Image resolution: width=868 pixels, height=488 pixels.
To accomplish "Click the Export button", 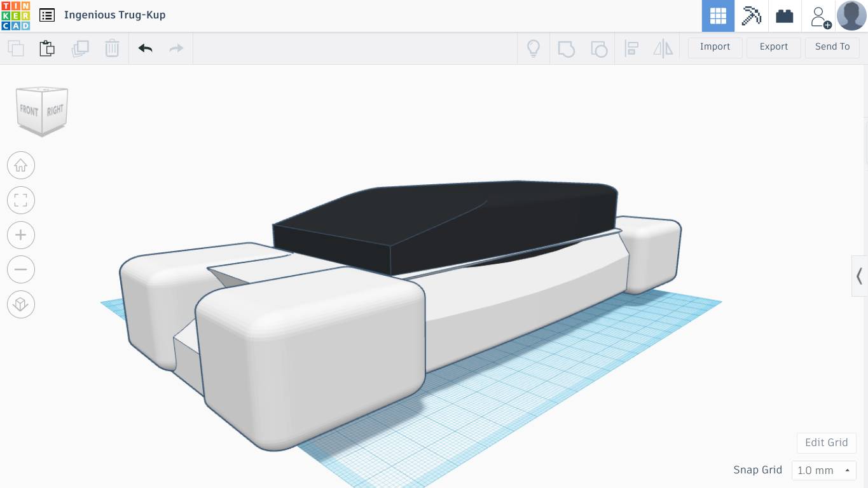I will [774, 47].
